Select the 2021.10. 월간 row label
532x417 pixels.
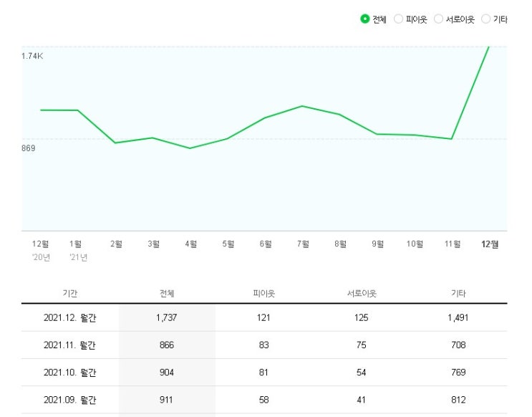click(x=70, y=373)
